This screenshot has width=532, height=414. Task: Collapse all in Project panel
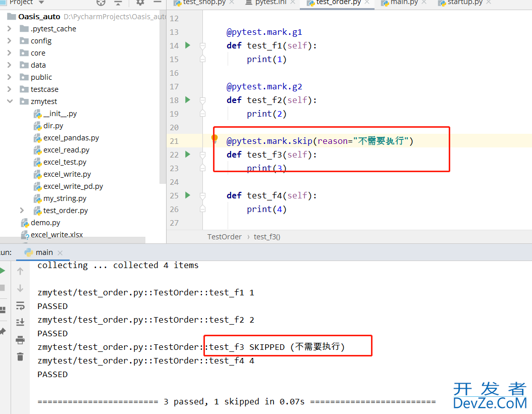(x=118, y=3)
